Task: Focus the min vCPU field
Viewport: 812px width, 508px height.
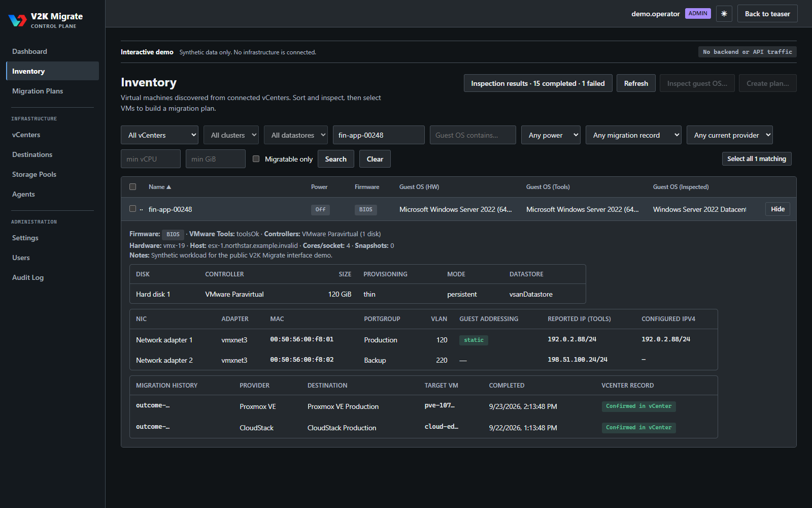Action: (x=151, y=159)
